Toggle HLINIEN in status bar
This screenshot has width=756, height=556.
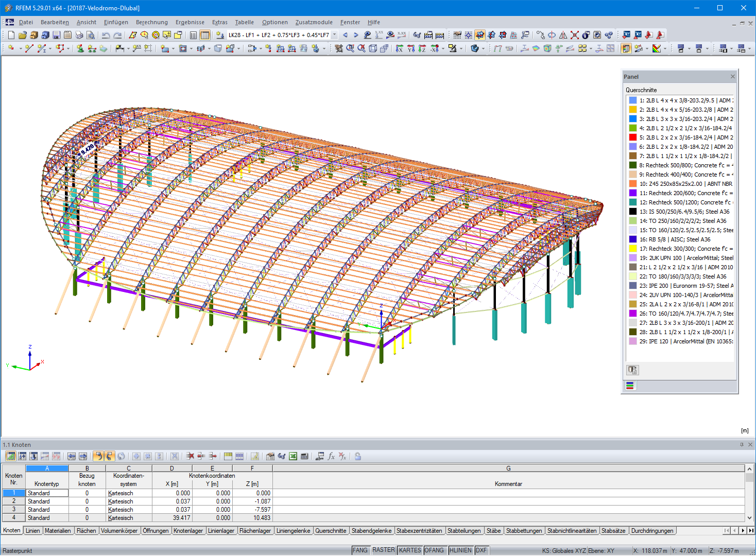tap(460, 550)
